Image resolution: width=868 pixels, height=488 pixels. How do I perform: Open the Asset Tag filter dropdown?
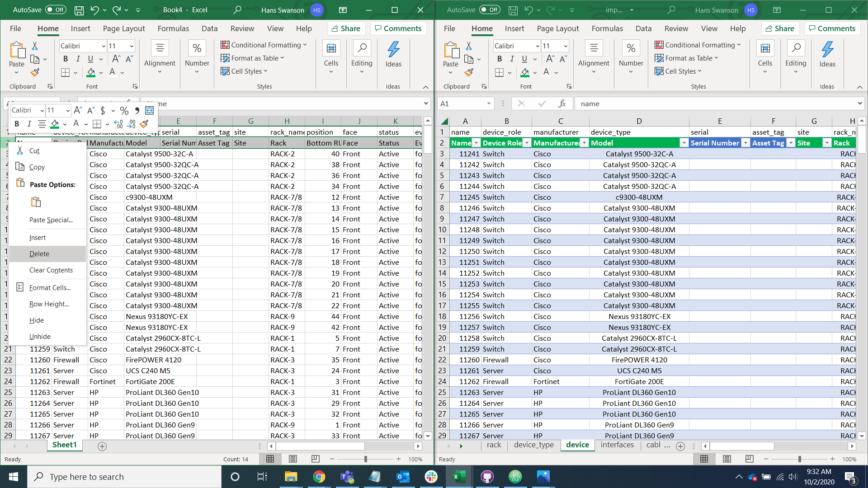791,143
